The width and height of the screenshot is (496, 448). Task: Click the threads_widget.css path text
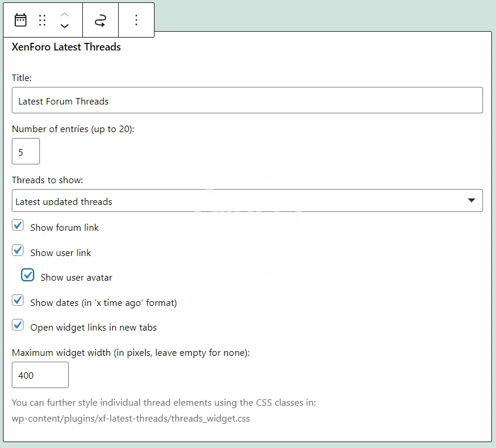130,419
